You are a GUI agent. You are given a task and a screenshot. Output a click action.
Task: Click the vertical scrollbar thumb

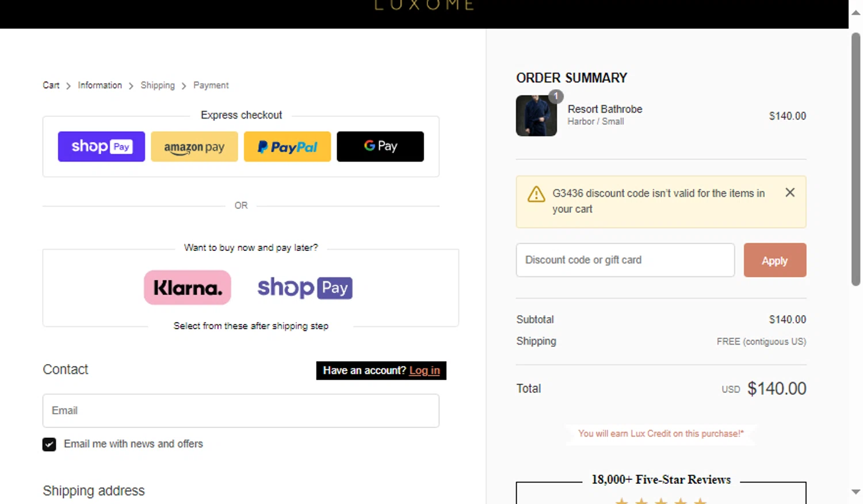pos(856,159)
